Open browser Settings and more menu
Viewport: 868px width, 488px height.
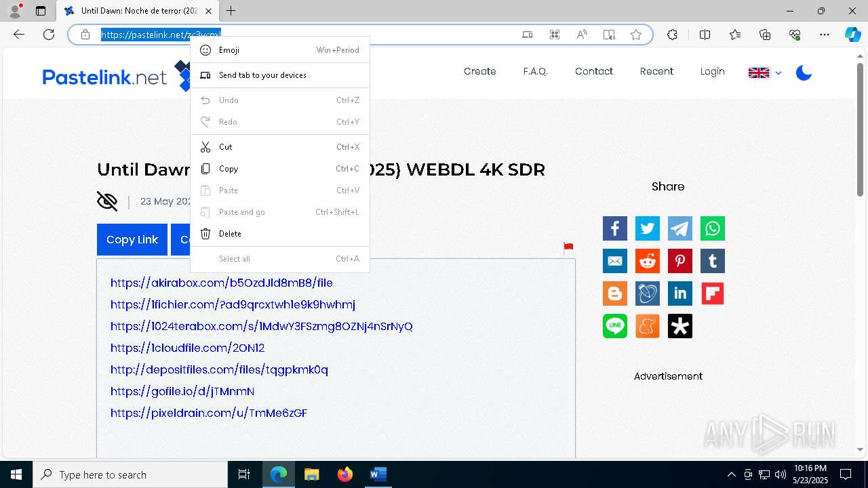825,35
